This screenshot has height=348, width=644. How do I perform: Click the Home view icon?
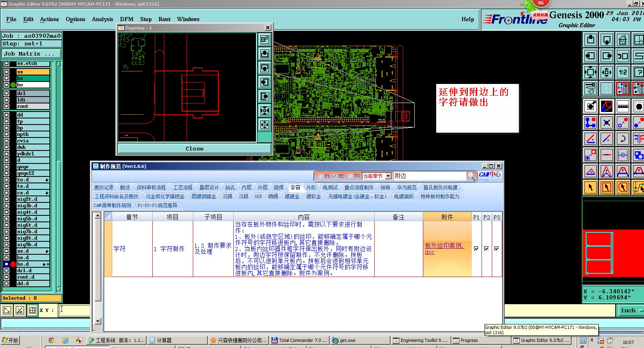pyautogui.click(x=623, y=40)
